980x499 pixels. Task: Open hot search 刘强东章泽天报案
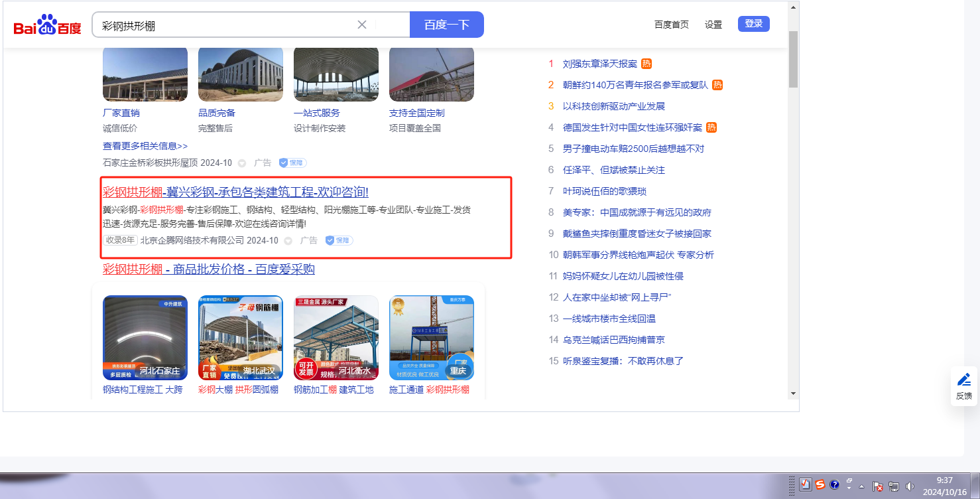coord(599,64)
